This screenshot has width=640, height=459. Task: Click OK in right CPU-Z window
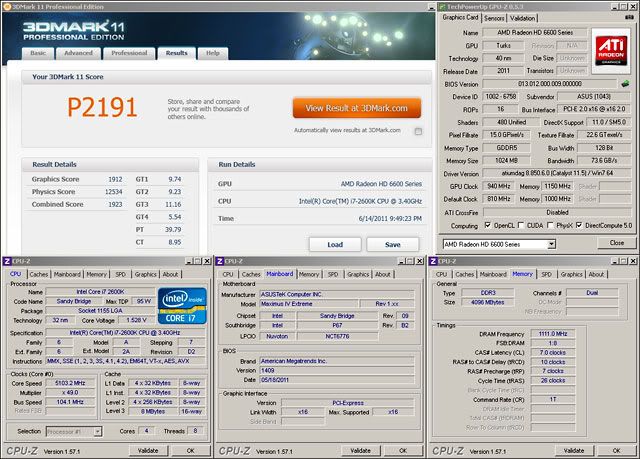pos(616,450)
